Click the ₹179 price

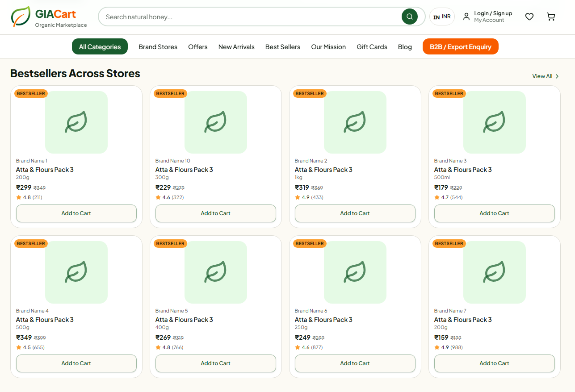point(442,188)
